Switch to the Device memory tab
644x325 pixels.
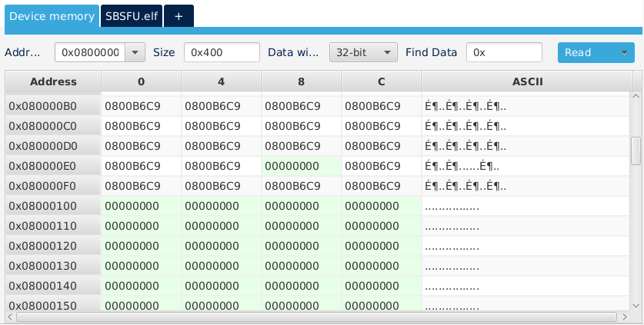(x=52, y=16)
